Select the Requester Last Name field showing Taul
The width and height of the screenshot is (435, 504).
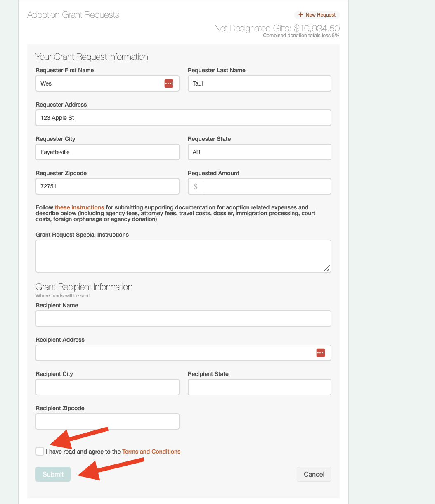(259, 83)
